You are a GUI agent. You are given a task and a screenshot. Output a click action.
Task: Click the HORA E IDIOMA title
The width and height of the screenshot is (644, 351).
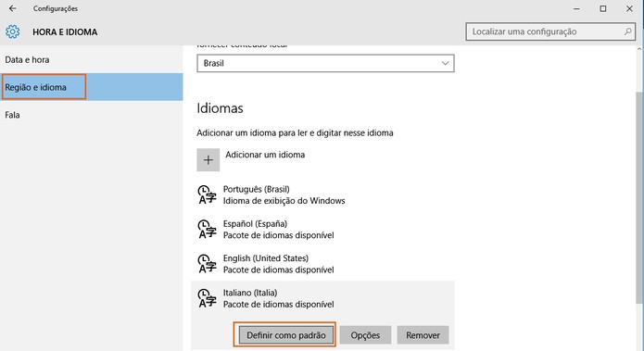click(x=65, y=32)
